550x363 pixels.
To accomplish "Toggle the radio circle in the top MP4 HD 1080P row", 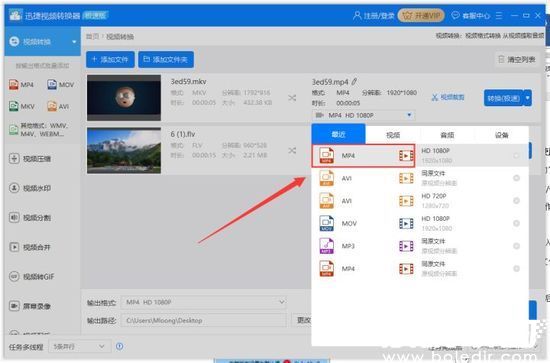I will [516, 155].
